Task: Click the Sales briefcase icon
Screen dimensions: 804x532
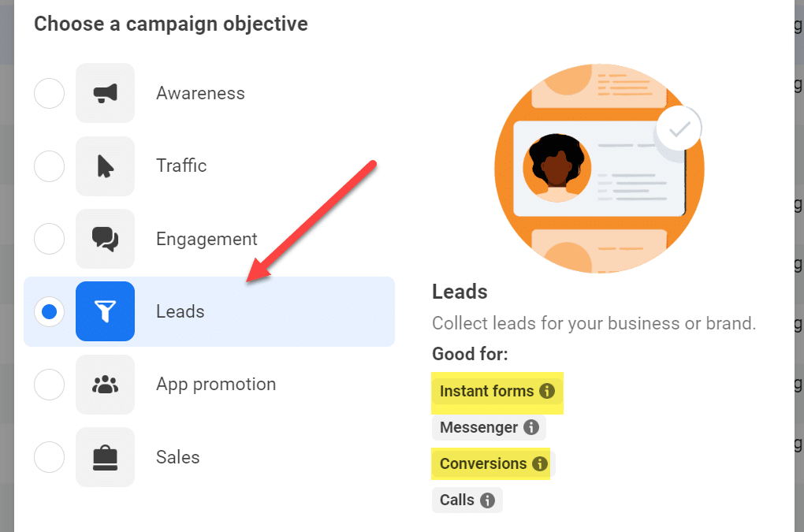Action: point(105,457)
